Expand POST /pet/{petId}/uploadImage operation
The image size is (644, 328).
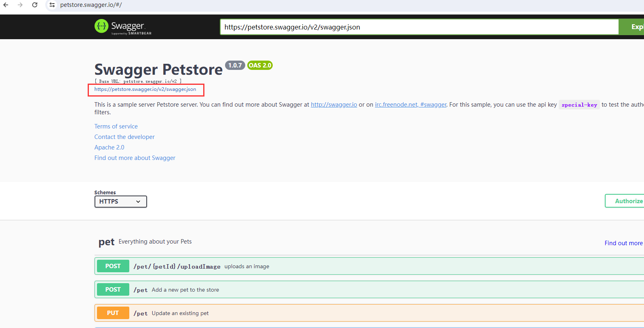pos(369,266)
